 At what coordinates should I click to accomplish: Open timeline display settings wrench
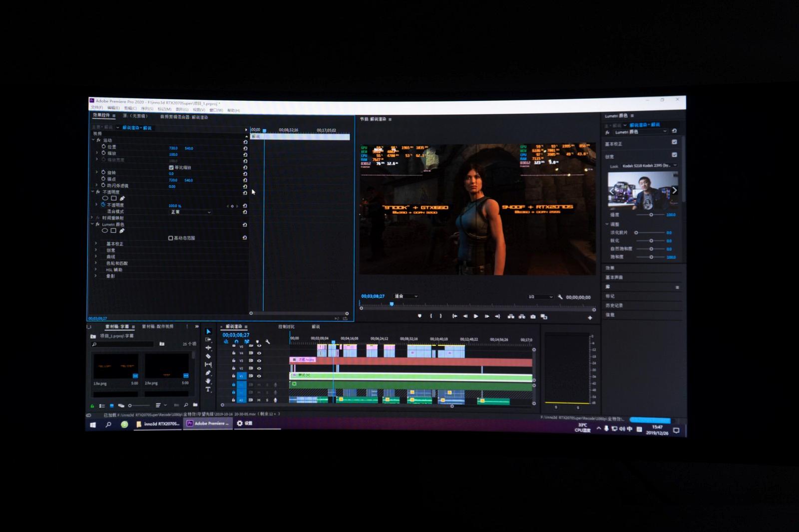(268, 342)
